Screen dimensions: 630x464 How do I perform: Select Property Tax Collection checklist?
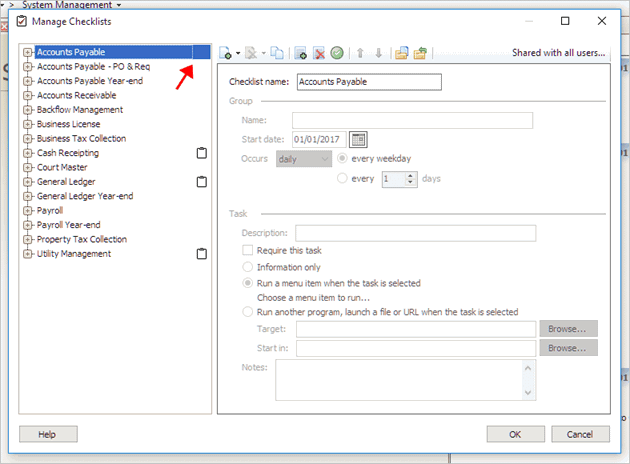82,239
